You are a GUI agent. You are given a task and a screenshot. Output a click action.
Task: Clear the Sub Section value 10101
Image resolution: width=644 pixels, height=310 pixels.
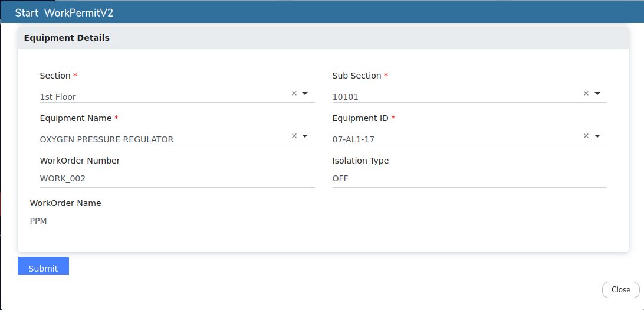pos(586,93)
